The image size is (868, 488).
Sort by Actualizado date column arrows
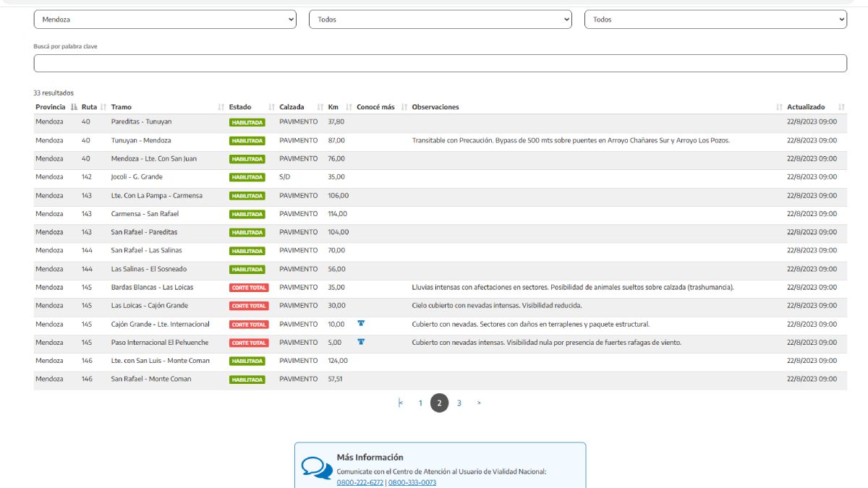[x=841, y=107]
